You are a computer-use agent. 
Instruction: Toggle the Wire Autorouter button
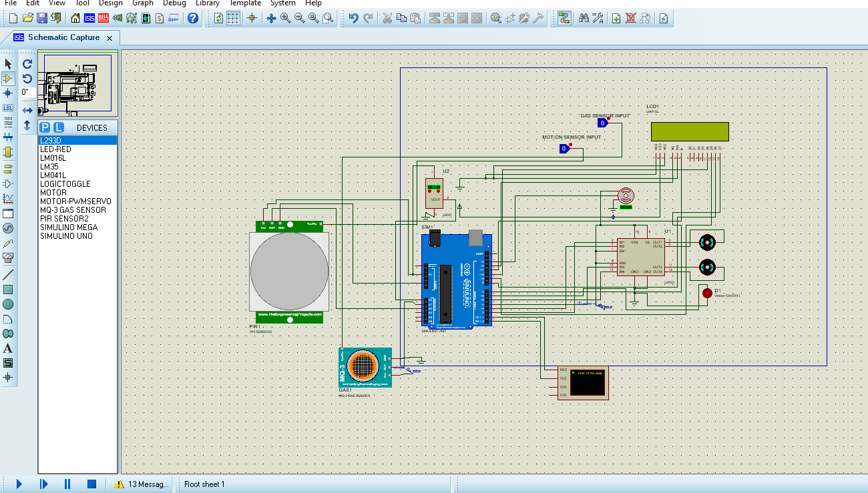pos(564,18)
